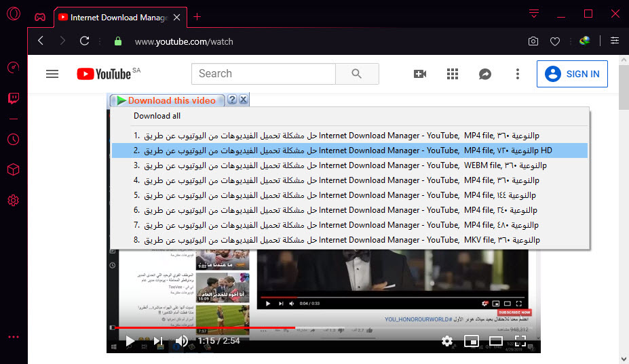
Task: Click the YouTube Search input field
Action: (x=263, y=74)
